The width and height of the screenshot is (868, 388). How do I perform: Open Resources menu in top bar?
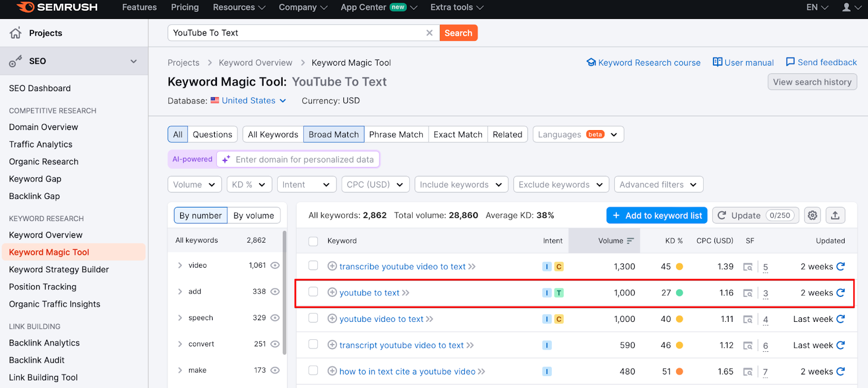239,8
